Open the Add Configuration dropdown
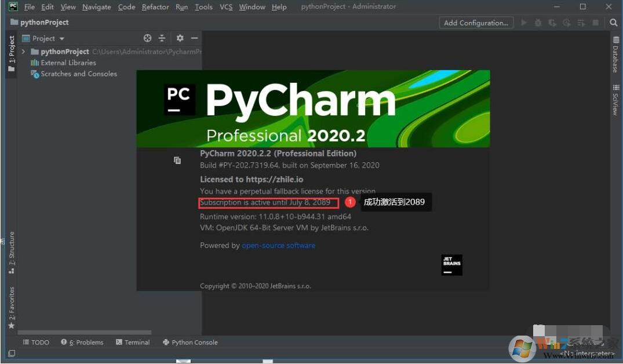 point(475,23)
